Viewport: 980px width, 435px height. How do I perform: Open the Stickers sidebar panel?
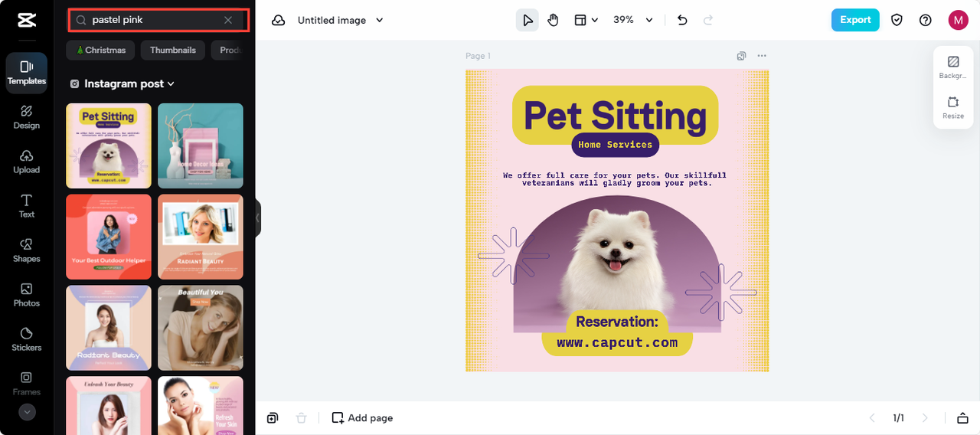click(x=27, y=339)
